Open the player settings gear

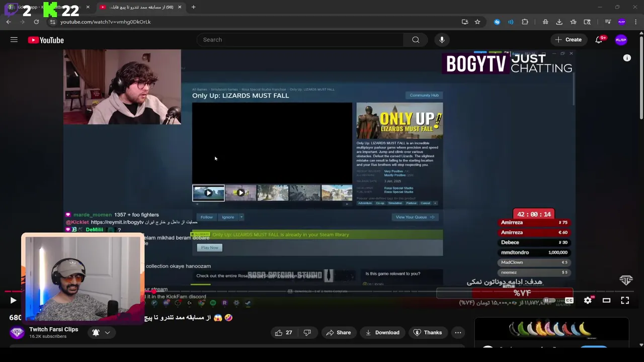coord(588,300)
